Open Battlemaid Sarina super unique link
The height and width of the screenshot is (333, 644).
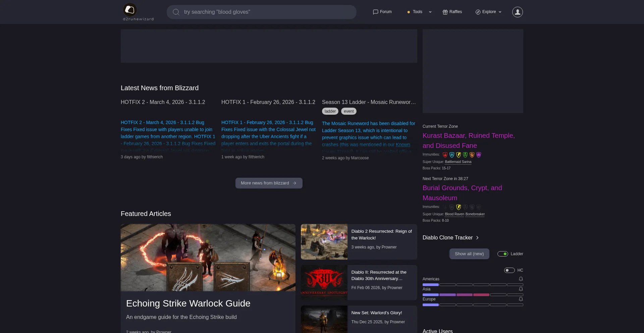[458, 162]
